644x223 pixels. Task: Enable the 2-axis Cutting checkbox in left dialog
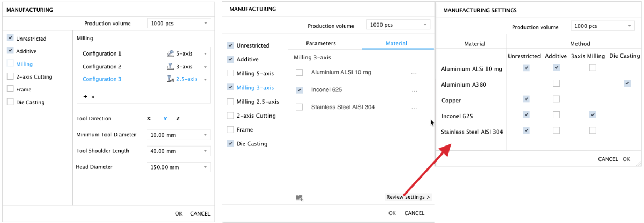tap(10, 76)
